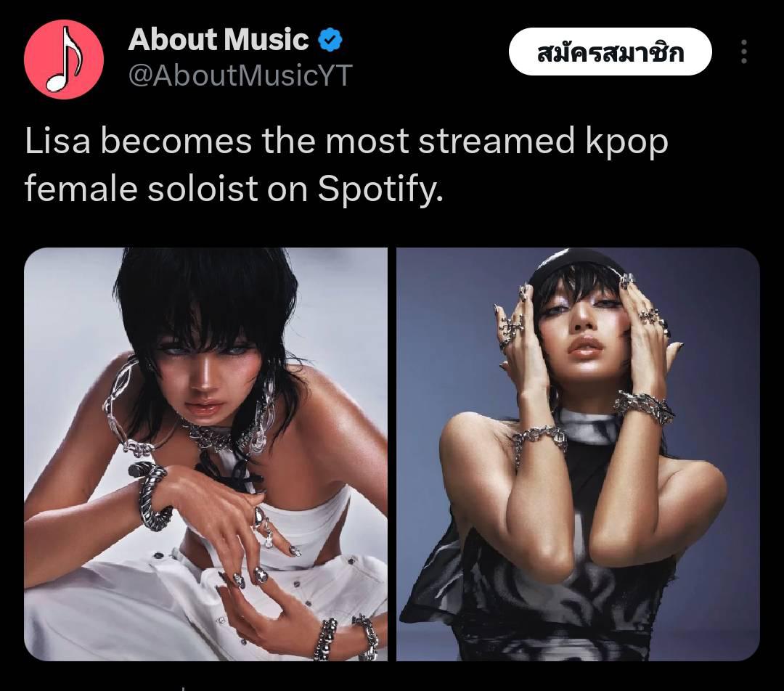Click the white music note logo
Image resolution: width=784 pixels, height=691 pixels.
(63, 60)
